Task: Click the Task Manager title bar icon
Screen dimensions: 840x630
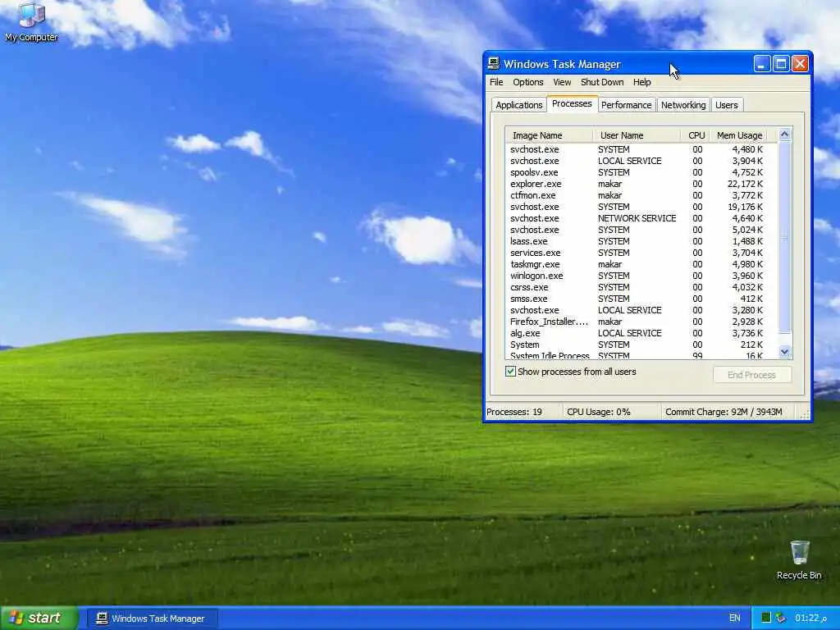Action: [493, 64]
